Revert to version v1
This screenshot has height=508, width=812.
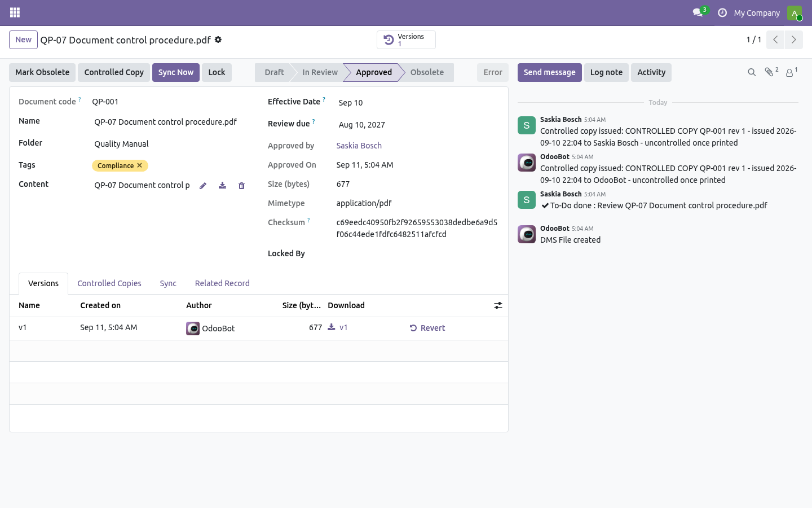coord(427,328)
